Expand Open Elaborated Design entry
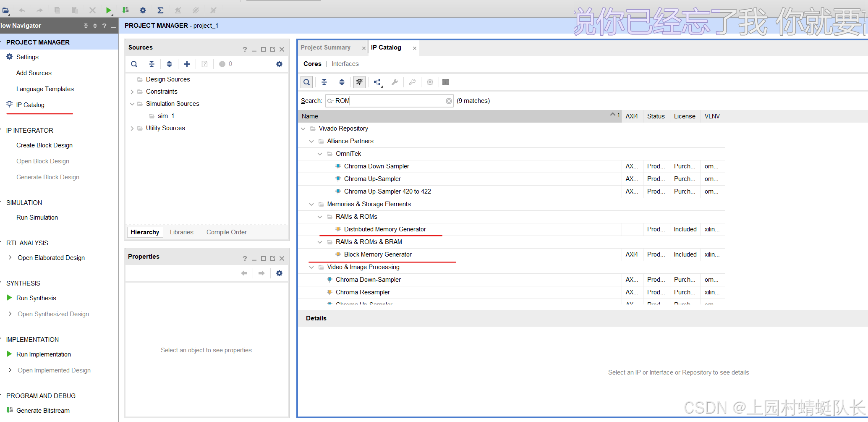868x422 pixels. (x=10, y=257)
